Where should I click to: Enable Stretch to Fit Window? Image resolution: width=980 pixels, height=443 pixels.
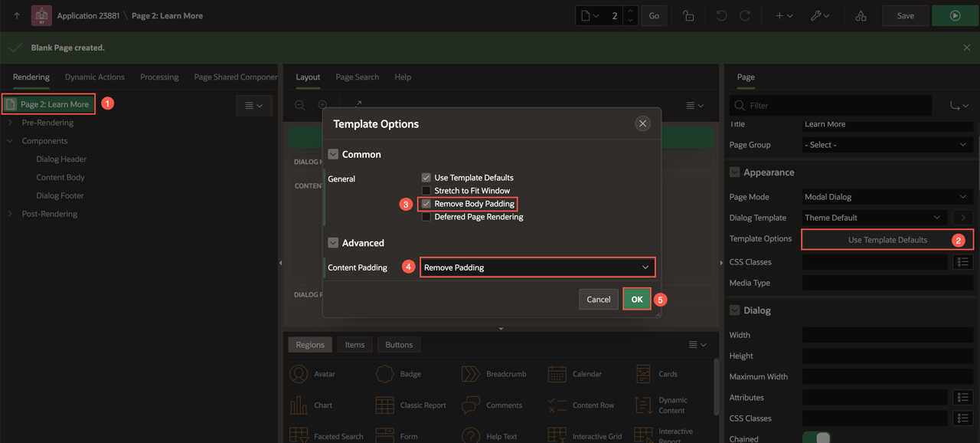coord(426,191)
